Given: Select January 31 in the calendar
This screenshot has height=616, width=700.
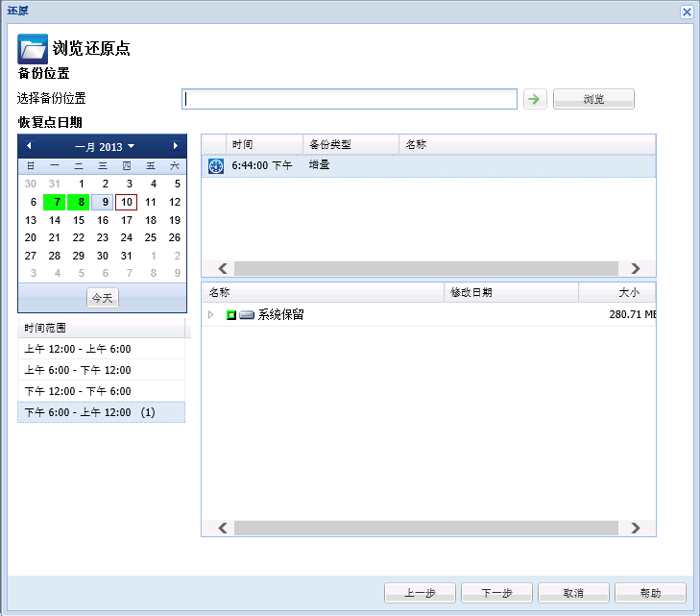Looking at the screenshot, I should pyautogui.click(x=127, y=256).
